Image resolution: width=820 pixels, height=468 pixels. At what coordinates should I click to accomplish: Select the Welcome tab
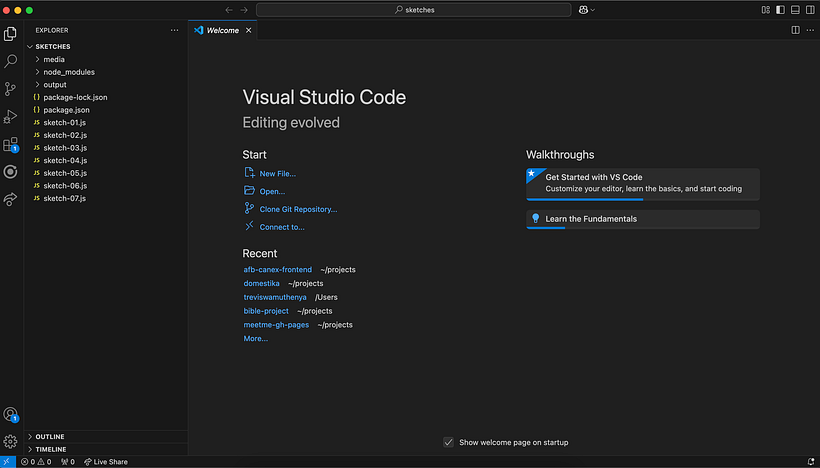tap(223, 30)
